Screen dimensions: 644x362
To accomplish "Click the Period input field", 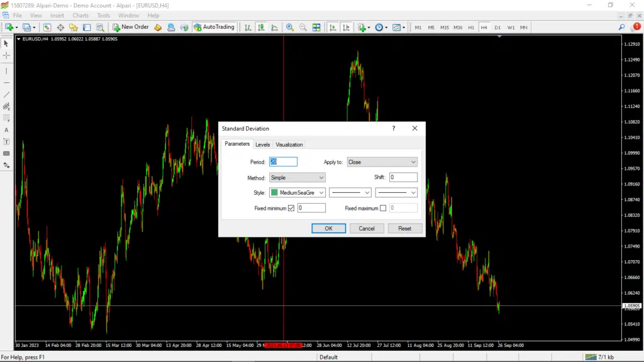I will coord(283,162).
